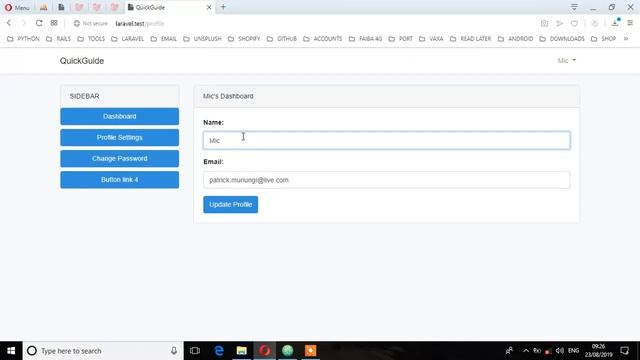Switch to the second pinned document tab
Viewport: 640px width, 360px height.
click(x=61, y=7)
